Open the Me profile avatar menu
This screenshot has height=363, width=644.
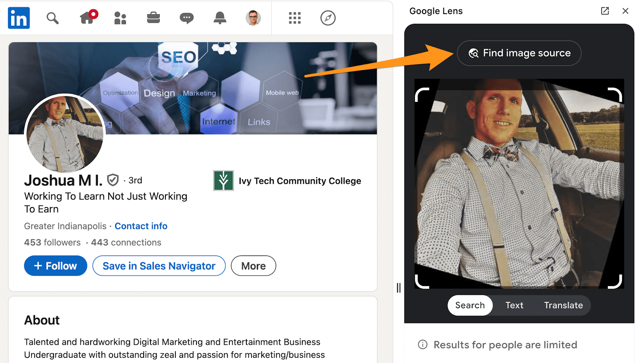pos(253,18)
